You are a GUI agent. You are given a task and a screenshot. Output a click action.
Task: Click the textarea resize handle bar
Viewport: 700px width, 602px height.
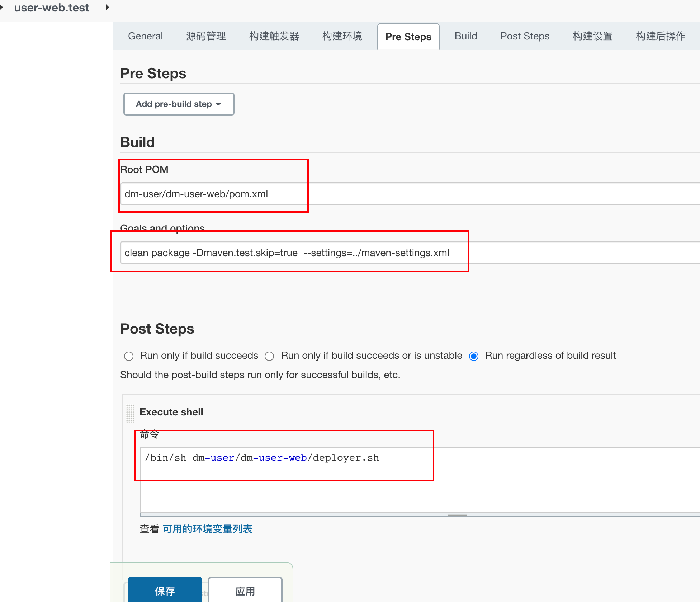pyautogui.click(x=457, y=515)
